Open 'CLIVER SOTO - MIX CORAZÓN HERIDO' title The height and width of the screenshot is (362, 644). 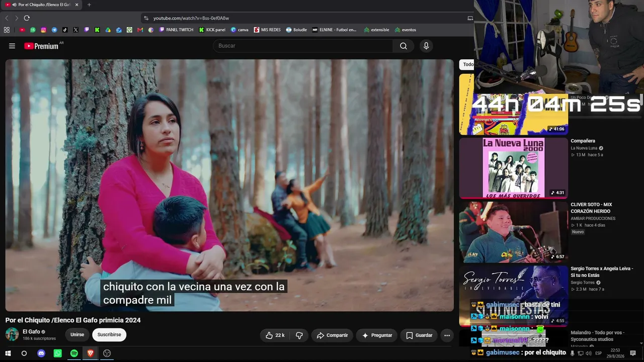[x=591, y=208]
